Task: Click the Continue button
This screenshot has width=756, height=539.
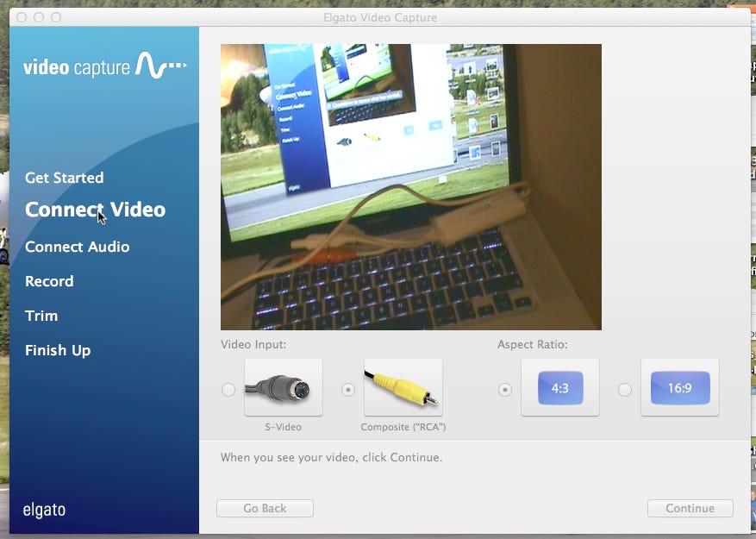Action: coord(690,508)
